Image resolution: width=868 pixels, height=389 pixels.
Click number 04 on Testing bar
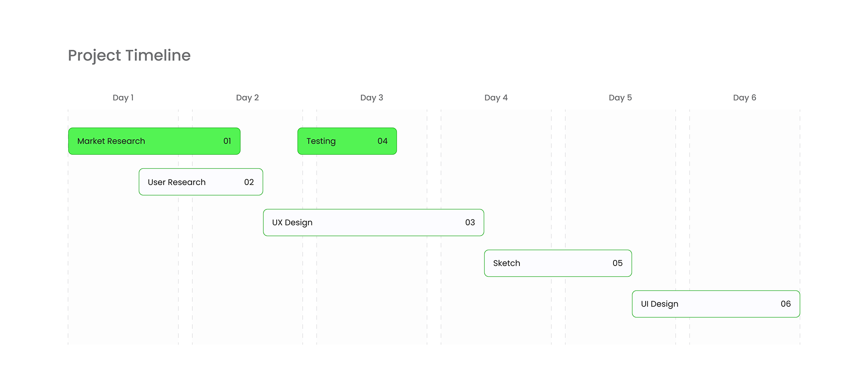[x=382, y=141]
